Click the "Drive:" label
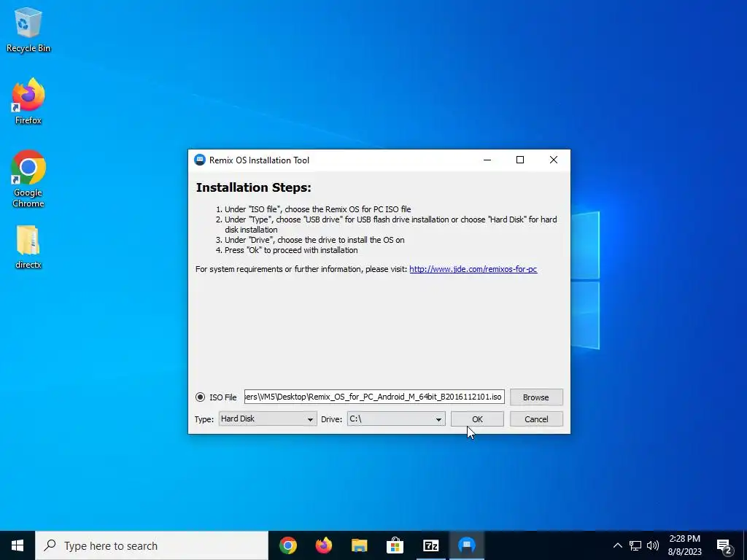The image size is (747, 560). (x=332, y=419)
